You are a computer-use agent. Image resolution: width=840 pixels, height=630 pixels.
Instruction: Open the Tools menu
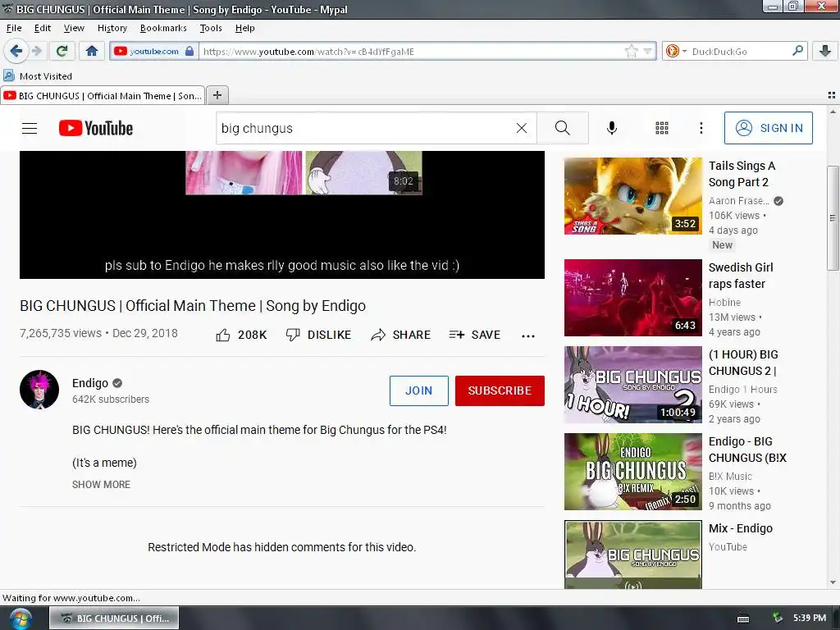click(x=211, y=28)
